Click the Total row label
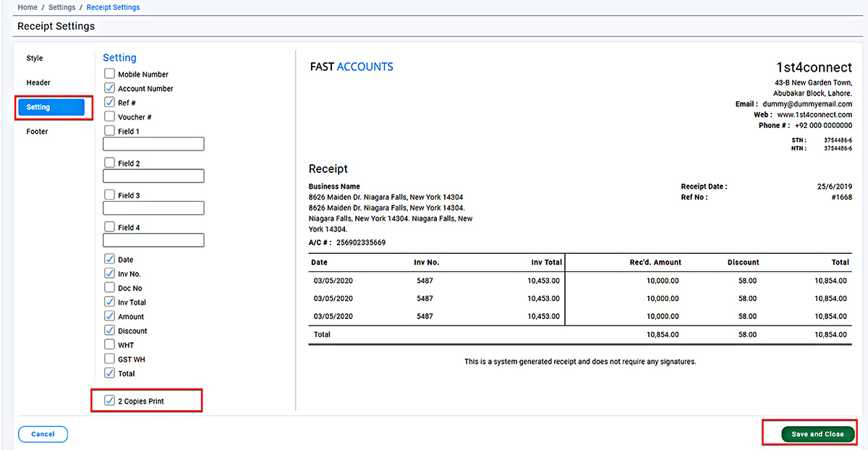The height and width of the screenshot is (450, 868). (322, 334)
